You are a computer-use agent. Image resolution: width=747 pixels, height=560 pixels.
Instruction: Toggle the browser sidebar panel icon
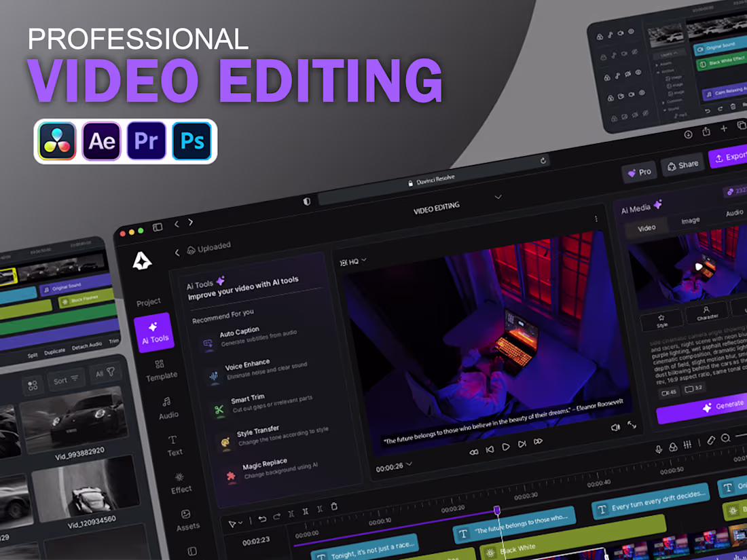[x=158, y=227]
